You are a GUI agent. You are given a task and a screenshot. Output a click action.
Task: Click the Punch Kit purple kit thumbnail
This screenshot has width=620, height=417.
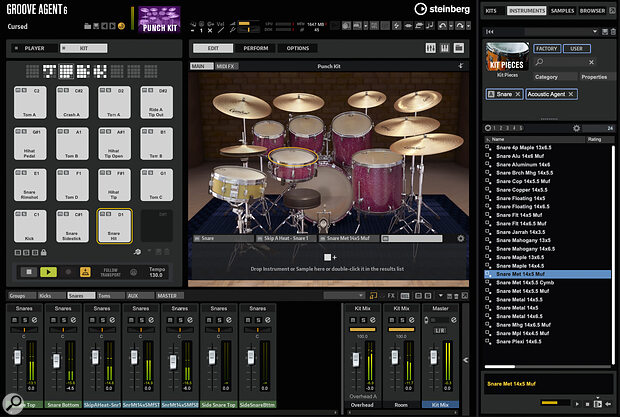(x=159, y=19)
